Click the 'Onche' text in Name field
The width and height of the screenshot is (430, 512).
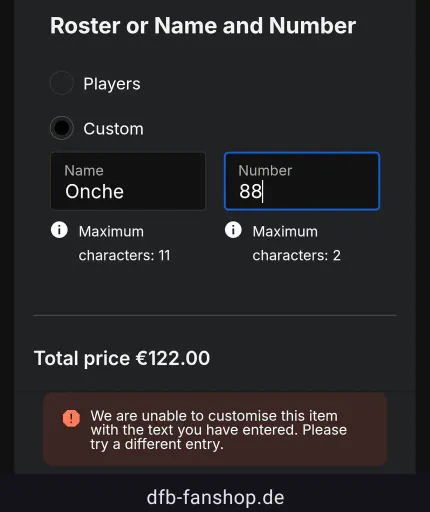[95, 192]
